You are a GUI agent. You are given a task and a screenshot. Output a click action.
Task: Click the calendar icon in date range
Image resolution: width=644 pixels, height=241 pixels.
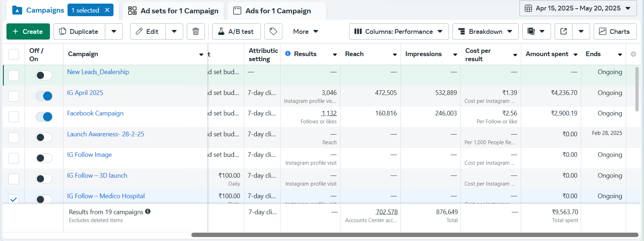click(x=528, y=8)
